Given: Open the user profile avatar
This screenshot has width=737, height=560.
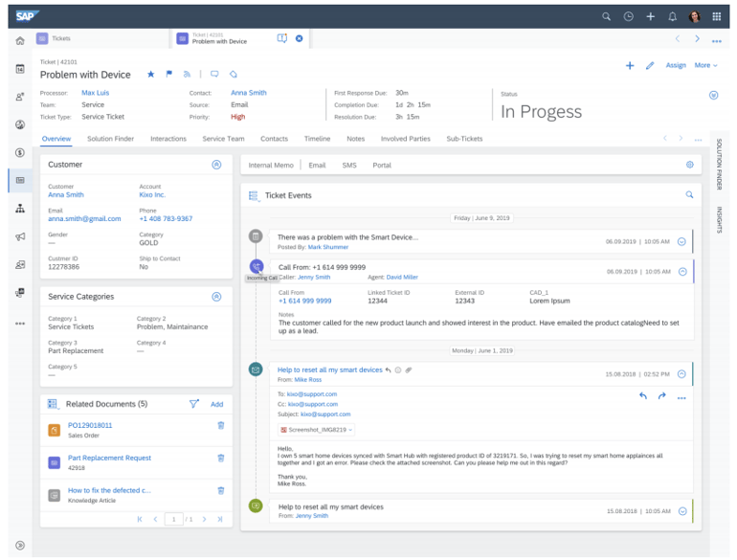Looking at the screenshot, I should [695, 17].
